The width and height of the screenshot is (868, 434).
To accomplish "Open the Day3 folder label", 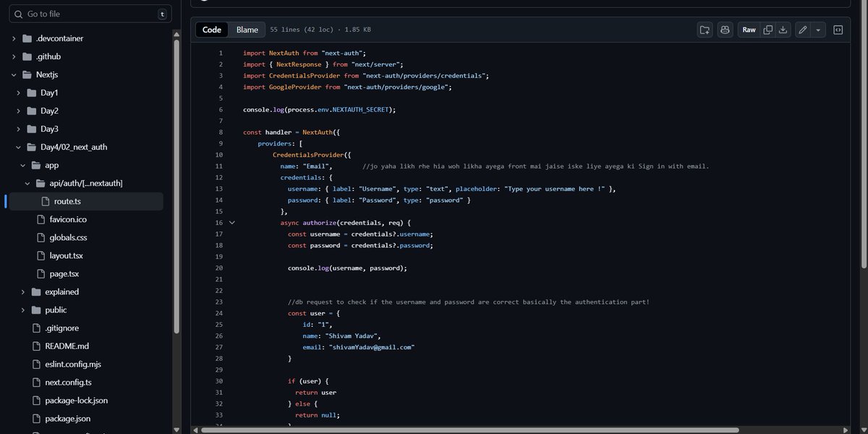I will pyautogui.click(x=49, y=129).
